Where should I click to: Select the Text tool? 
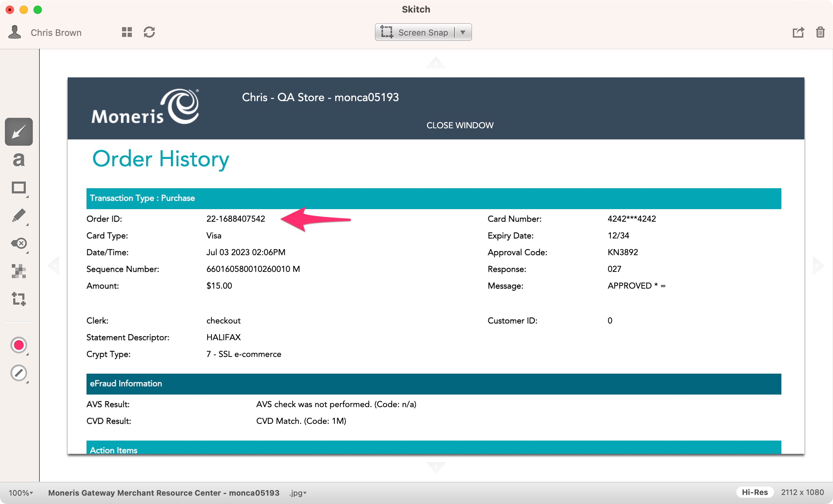(19, 160)
